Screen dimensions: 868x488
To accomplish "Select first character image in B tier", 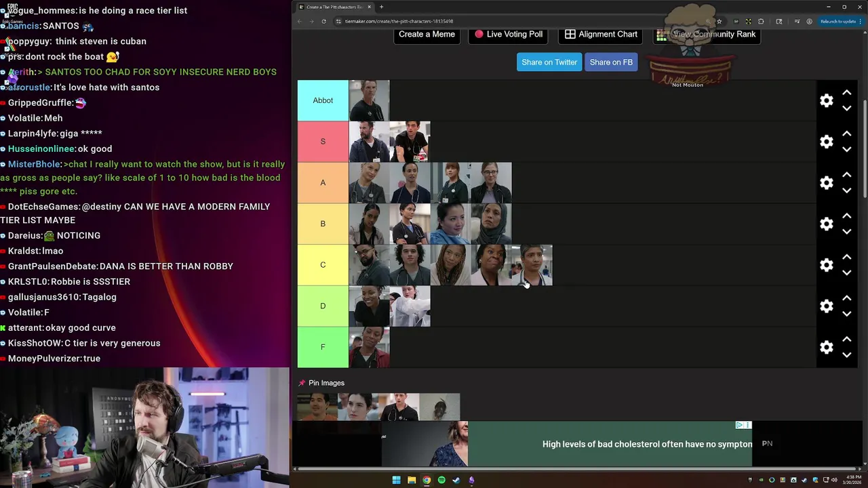I will click(x=370, y=224).
